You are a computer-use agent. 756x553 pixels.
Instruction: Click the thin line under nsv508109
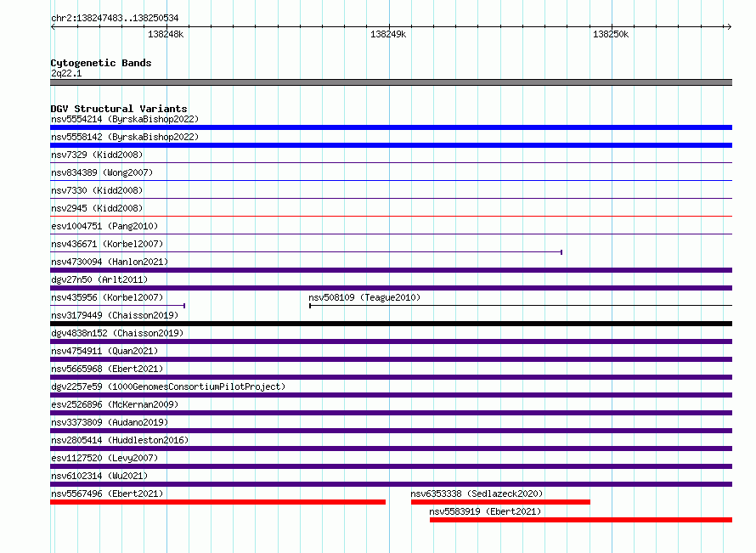tap(521, 306)
